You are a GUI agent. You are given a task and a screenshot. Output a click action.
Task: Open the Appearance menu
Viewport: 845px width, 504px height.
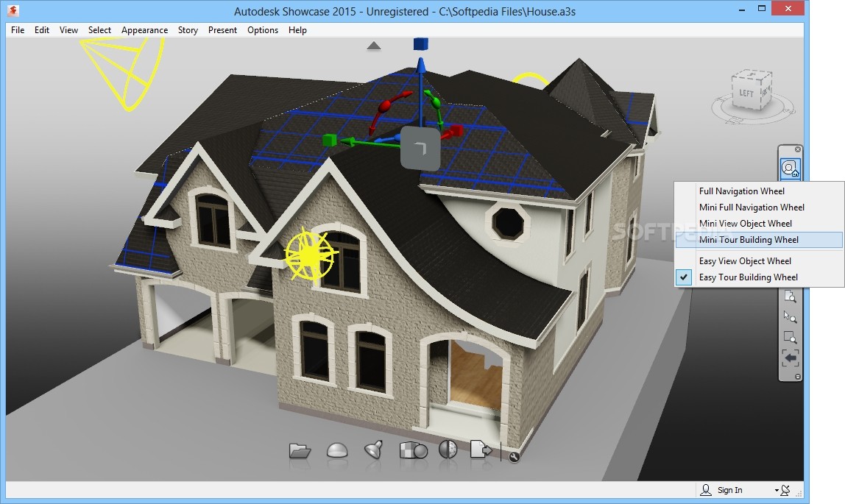point(144,30)
